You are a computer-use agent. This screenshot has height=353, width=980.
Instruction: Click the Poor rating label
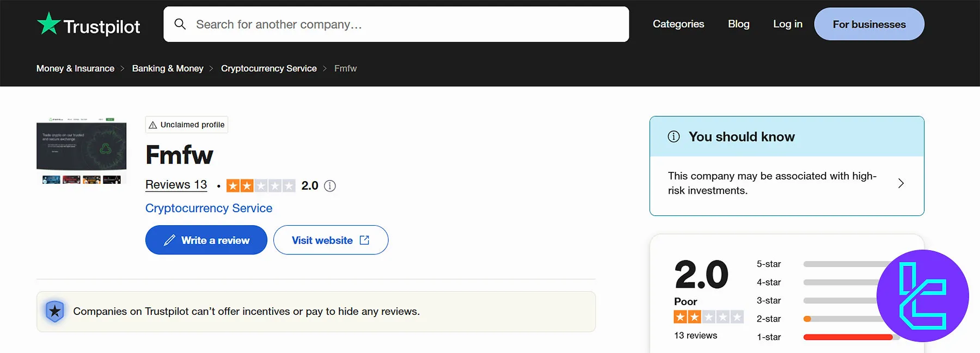click(x=685, y=301)
